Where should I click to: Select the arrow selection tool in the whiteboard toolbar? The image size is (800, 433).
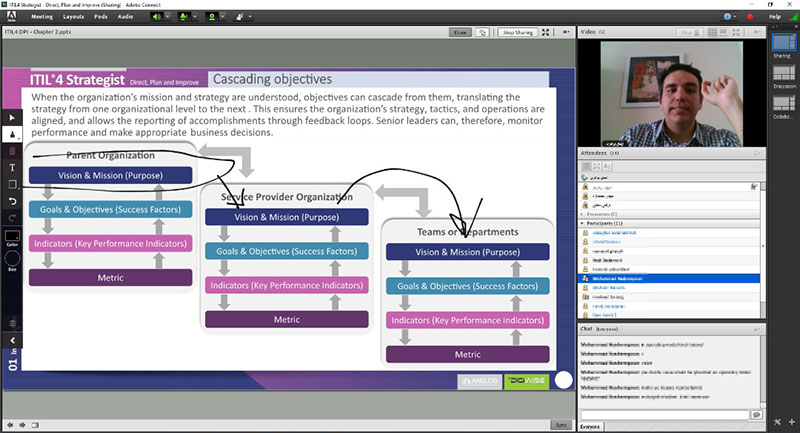[x=12, y=118]
